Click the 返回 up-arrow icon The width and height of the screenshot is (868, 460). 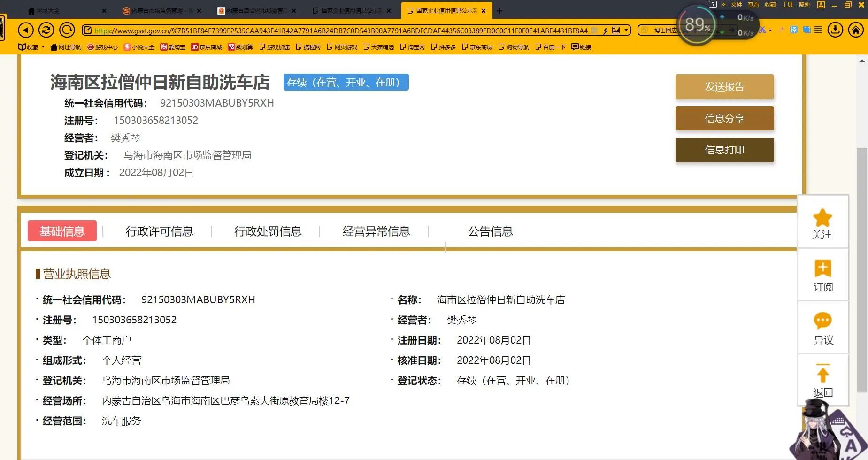822,373
